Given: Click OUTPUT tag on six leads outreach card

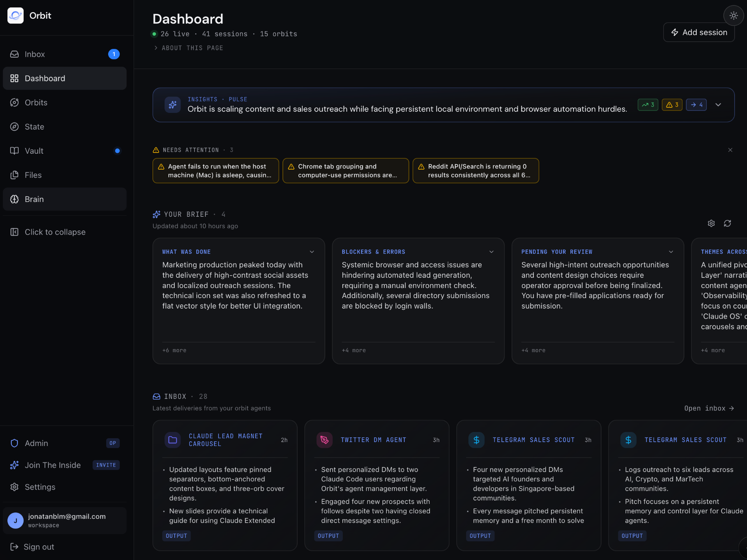Looking at the screenshot, I should 632,536.
